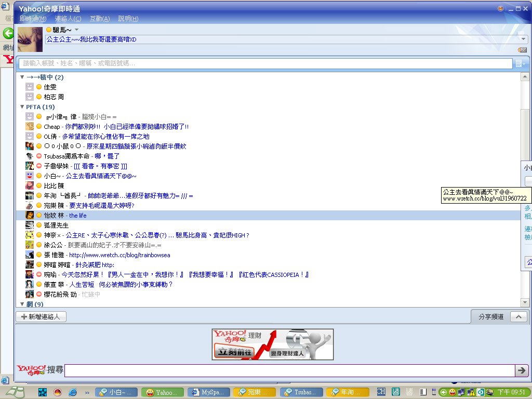Switch to the 小白~ taskbar chat window

pos(117,392)
